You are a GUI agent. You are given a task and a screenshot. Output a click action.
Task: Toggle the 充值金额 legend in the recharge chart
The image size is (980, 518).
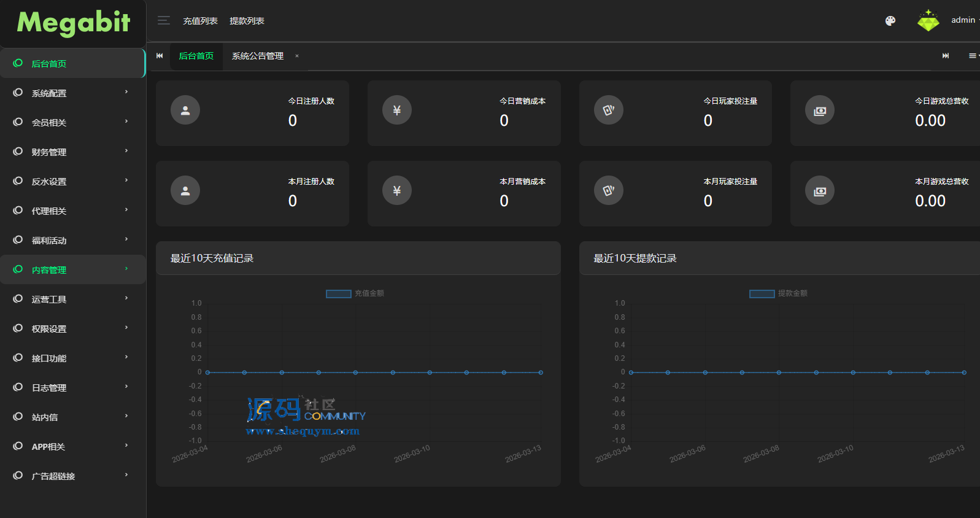[355, 293]
